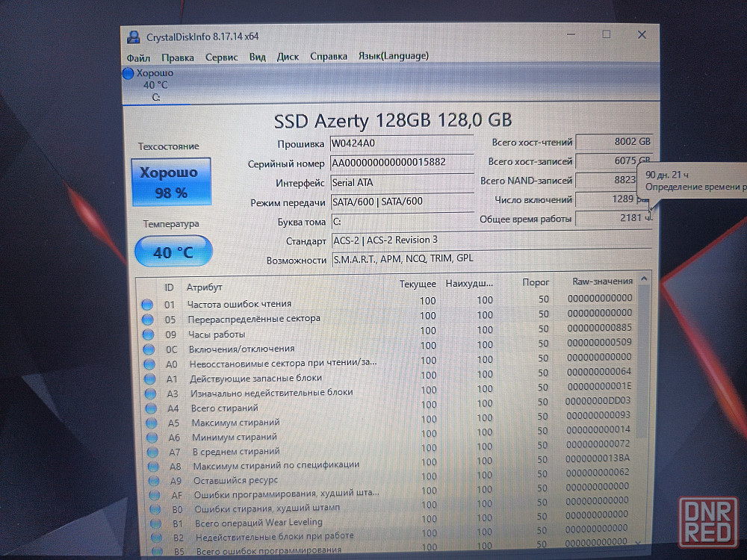Screen dimensions: 747x560
Task: Click the blue status circle beside the C: disk tab
Action: [x=128, y=74]
